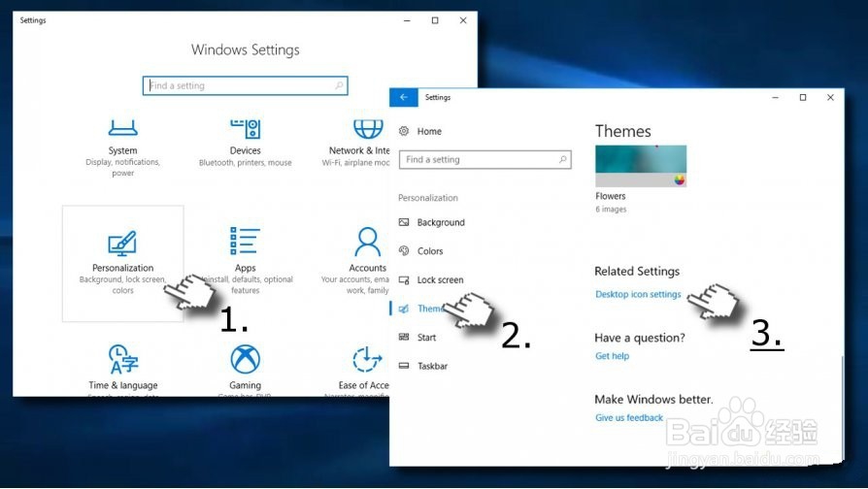Viewport: 868px width, 489px height.
Task: Click the Themes brush icon in sidebar
Action: (404, 309)
